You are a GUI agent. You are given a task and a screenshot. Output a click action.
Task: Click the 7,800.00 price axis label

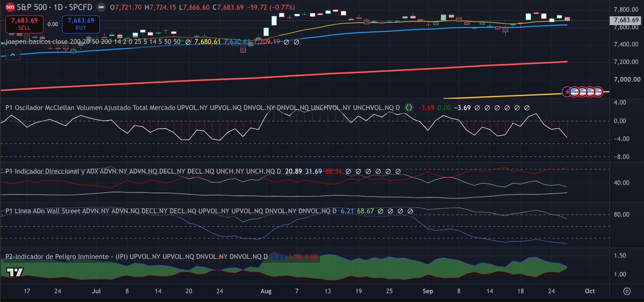point(627,10)
